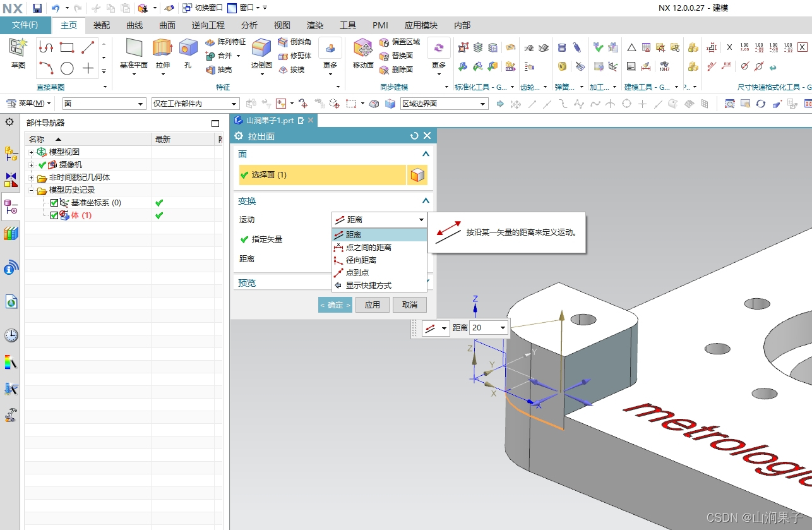Collapse the 变换 section in dialog

tap(426, 201)
